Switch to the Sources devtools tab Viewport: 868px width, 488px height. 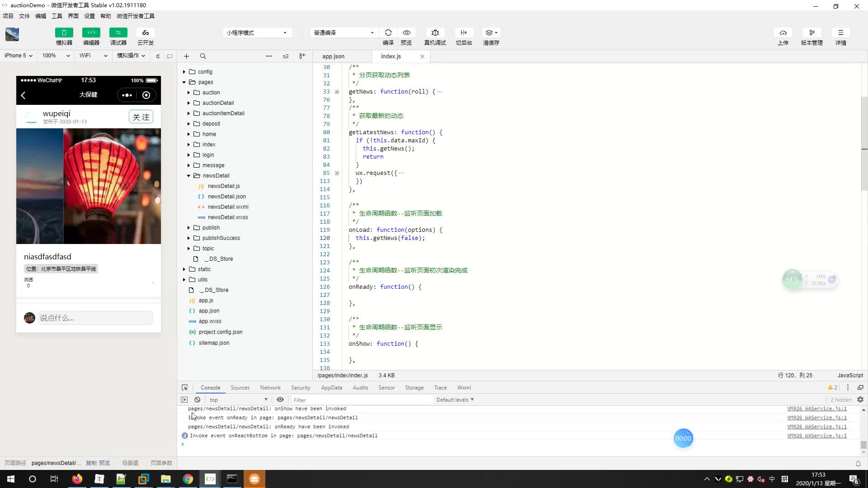pyautogui.click(x=240, y=388)
